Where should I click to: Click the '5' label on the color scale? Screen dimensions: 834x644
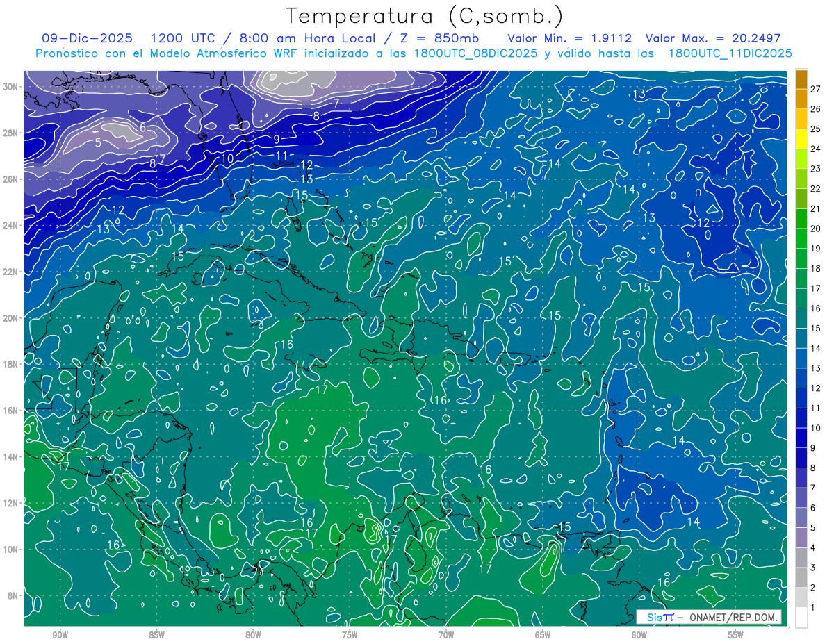click(x=813, y=528)
